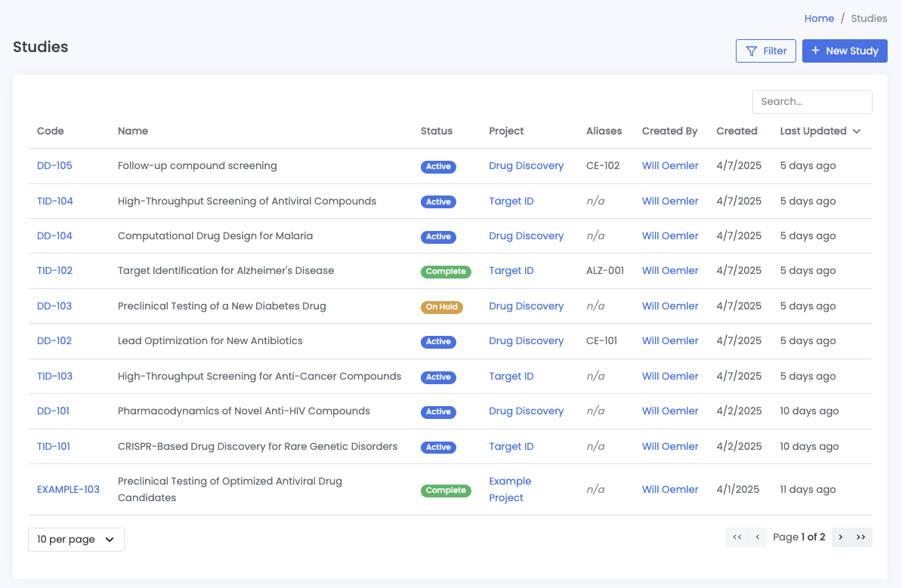This screenshot has width=902, height=588.
Task: Sort by the Status column header
Action: (436, 131)
